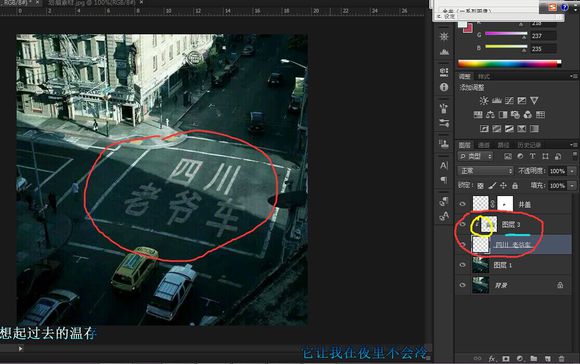Expand the 不透明度 opacity slider arrow
Viewport: 580px width, 364px height.
tap(572, 171)
